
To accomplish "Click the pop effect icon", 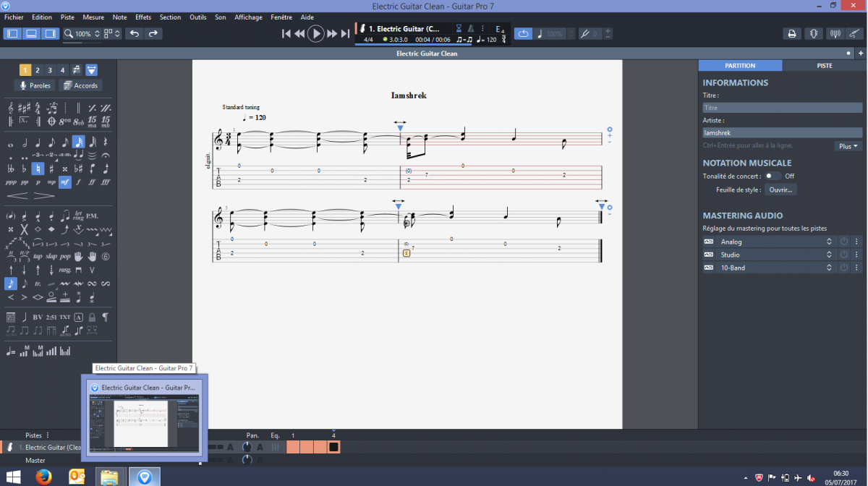I will [x=65, y=256].
